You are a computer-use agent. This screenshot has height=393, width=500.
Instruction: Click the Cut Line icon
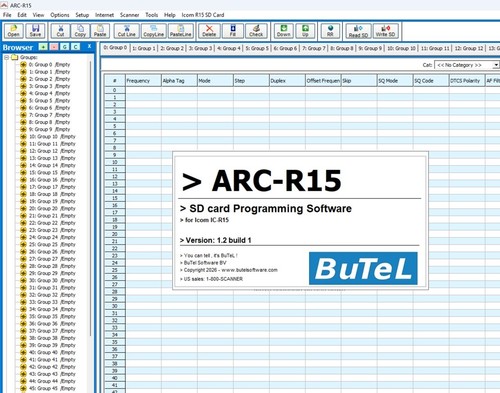click(x=127, y=31)
